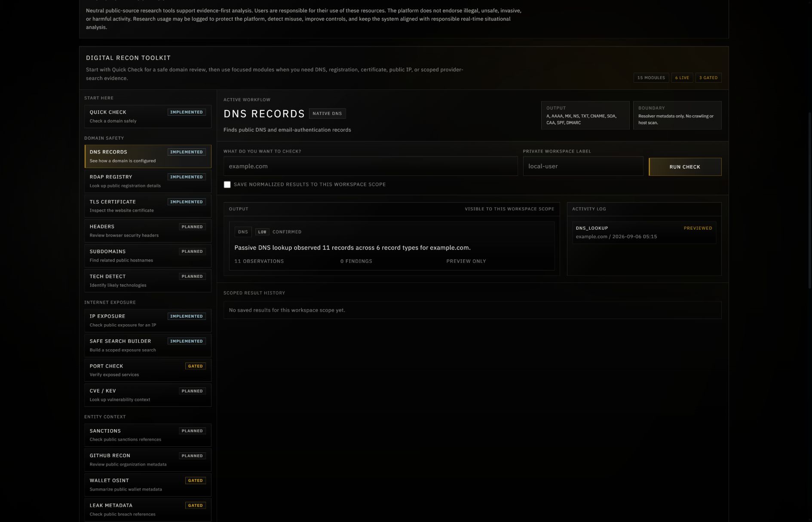Select the Wallet OSINT module

point(147,485)
